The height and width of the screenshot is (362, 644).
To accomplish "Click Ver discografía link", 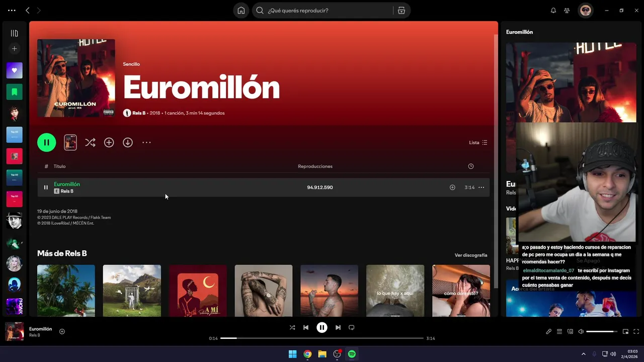I will click(x=471, y=255).
